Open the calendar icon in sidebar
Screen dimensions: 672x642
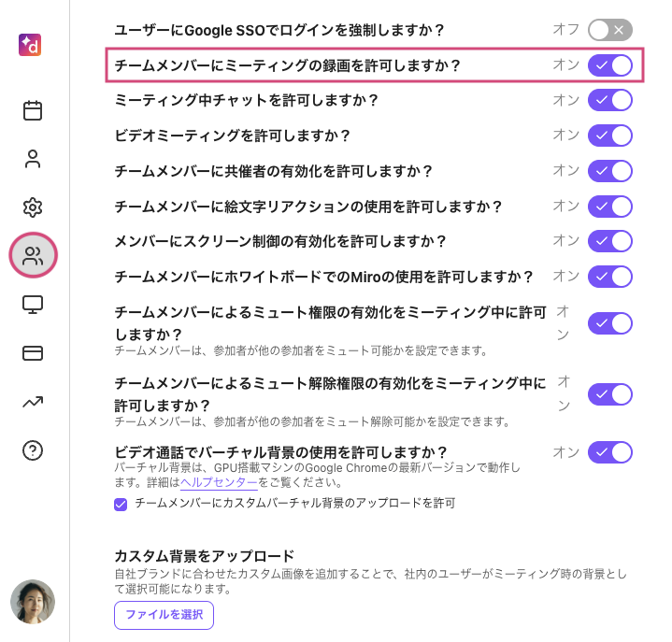(x=33, y=110)
